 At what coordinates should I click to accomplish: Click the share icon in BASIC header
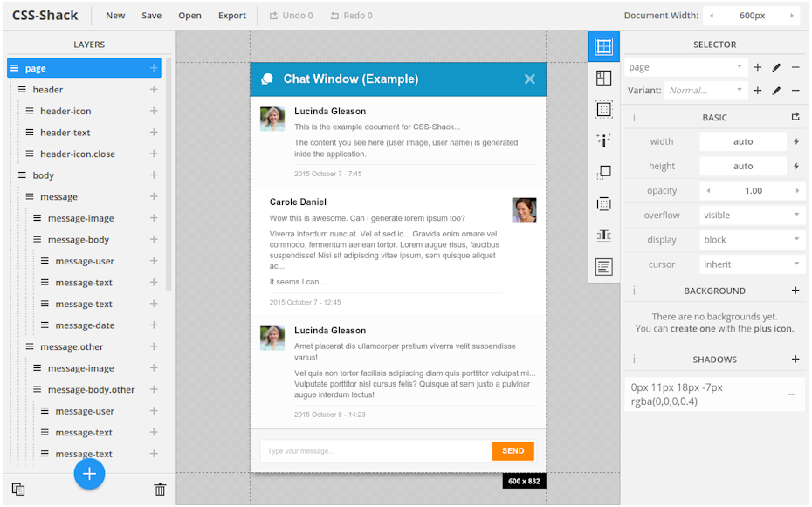[795, 117]
